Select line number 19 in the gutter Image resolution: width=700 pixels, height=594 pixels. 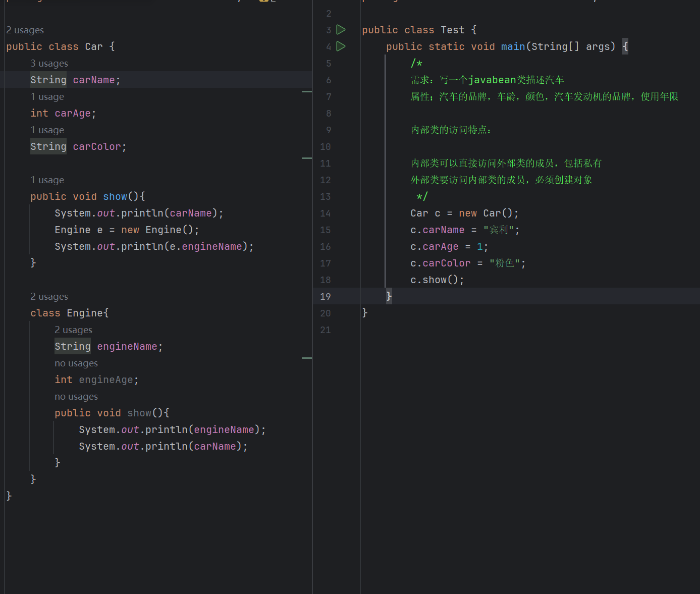[326, 297]
